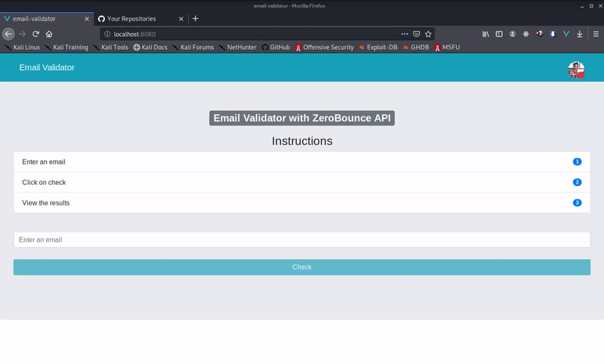Open NetHunter bookmark

237,48
